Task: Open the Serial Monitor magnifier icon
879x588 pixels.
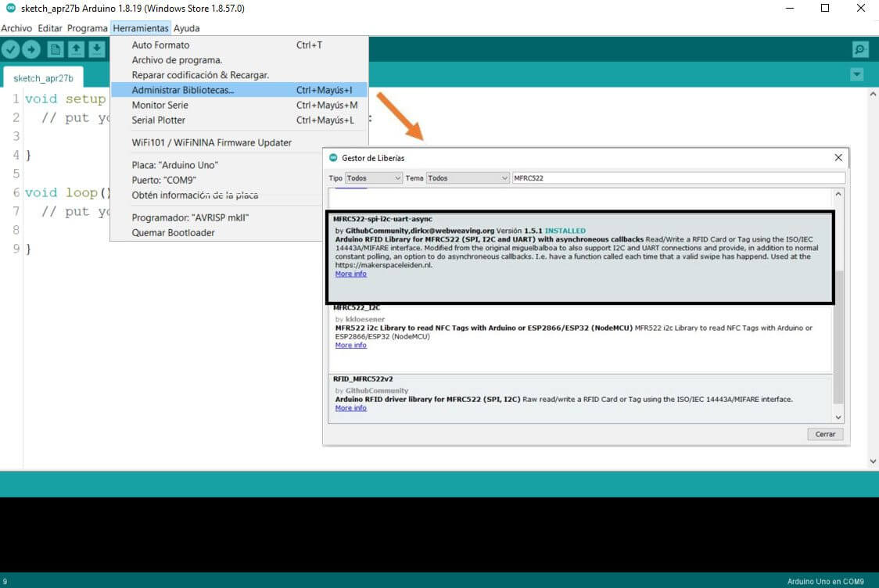Action: tap(860, 50)
